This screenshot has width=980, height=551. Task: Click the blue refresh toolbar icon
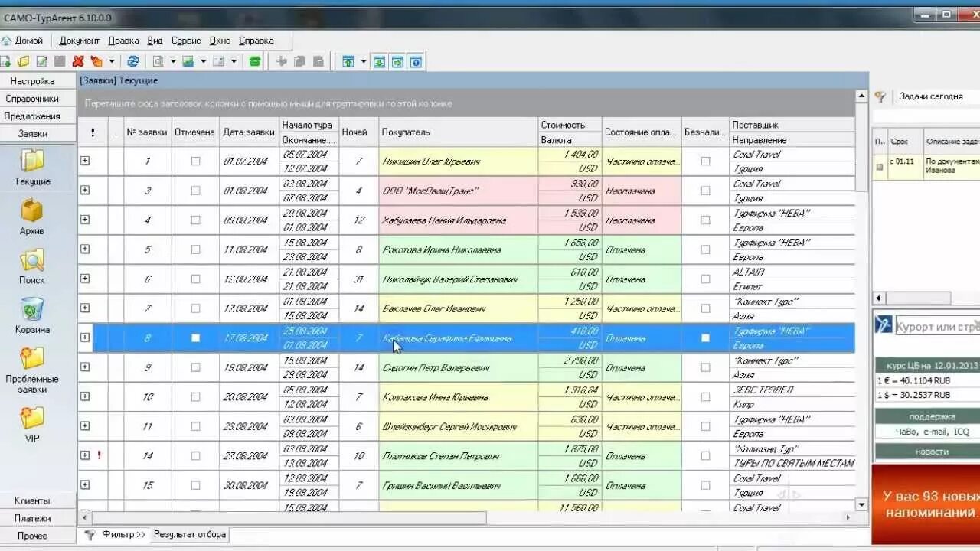pos(133,61)
